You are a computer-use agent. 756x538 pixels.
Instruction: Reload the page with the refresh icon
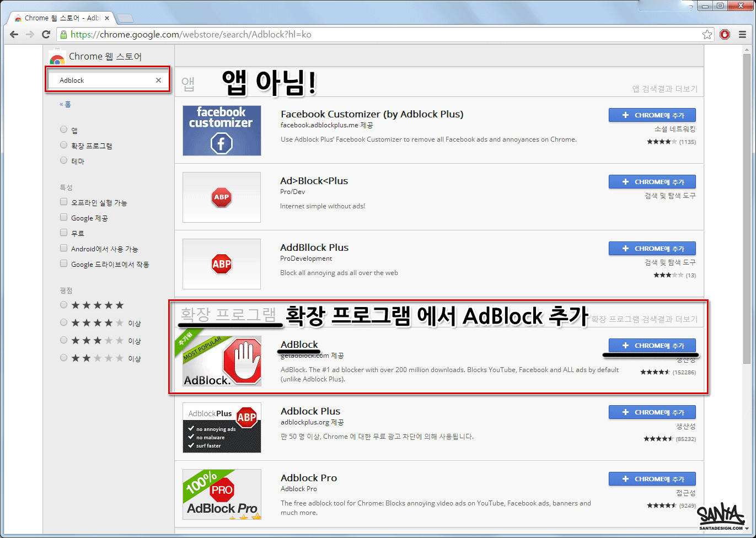pyautogui.click(x=46, y=35)
